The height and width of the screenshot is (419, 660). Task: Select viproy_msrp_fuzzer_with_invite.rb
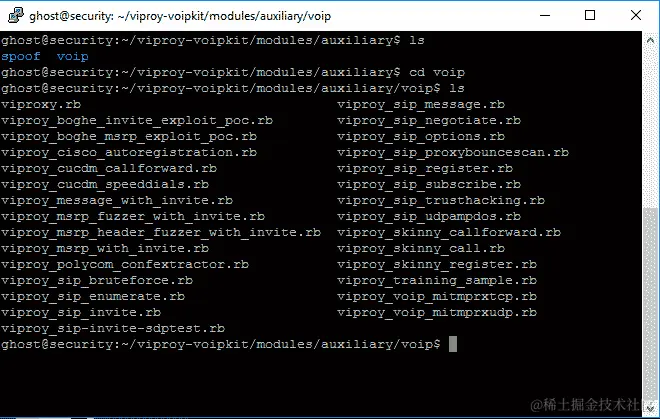(x=133, y=216)
